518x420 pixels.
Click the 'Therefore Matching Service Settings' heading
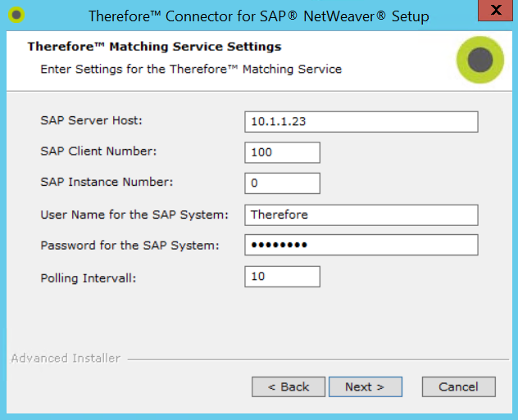154,47
